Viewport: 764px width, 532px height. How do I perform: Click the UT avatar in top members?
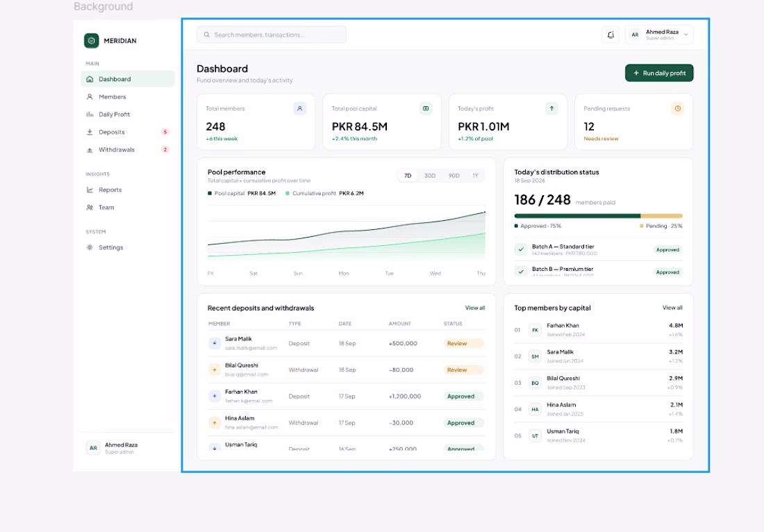point(535,435)
